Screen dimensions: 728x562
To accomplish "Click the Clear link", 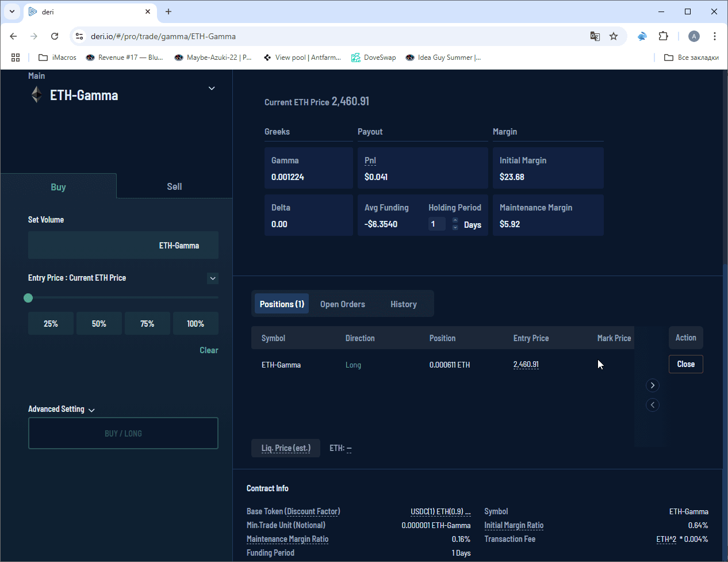I will click(209, 350).
